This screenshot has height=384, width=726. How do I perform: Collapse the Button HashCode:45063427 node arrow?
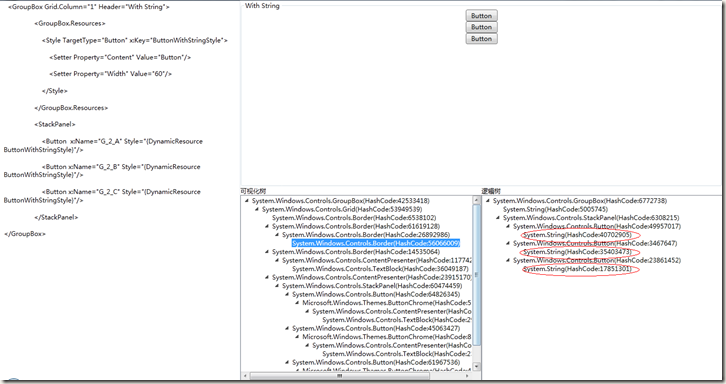click(x=288, y=328)
